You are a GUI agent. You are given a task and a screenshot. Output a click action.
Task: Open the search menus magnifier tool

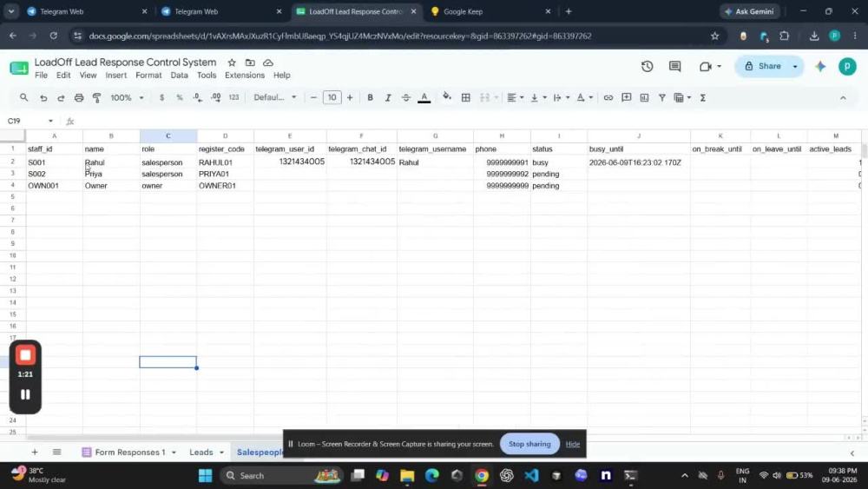tap(23, 97)
